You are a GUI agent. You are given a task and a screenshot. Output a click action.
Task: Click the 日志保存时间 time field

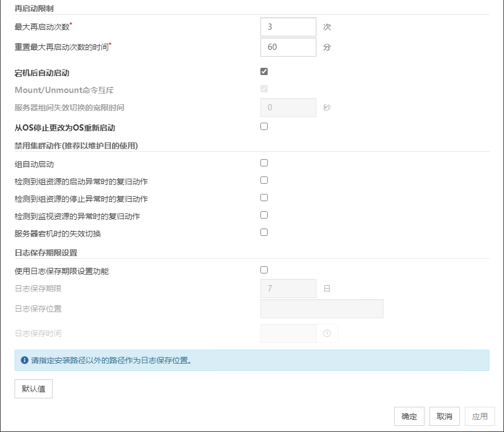(x=288, y=333)
